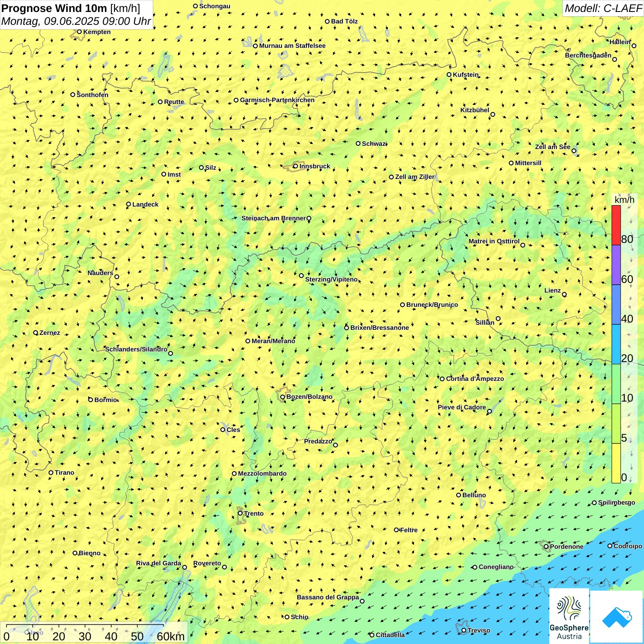
Task: Click the 'Kufstein' label
Action: point(466,75)
